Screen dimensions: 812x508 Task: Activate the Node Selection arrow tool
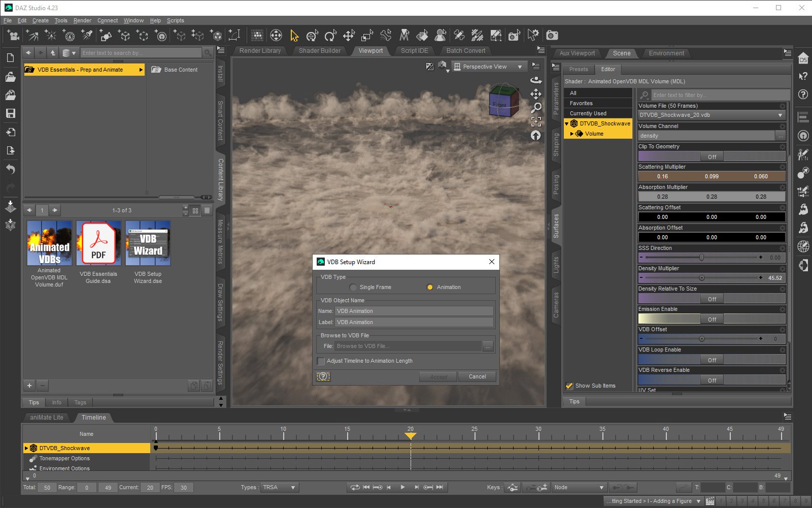(293, 35)
